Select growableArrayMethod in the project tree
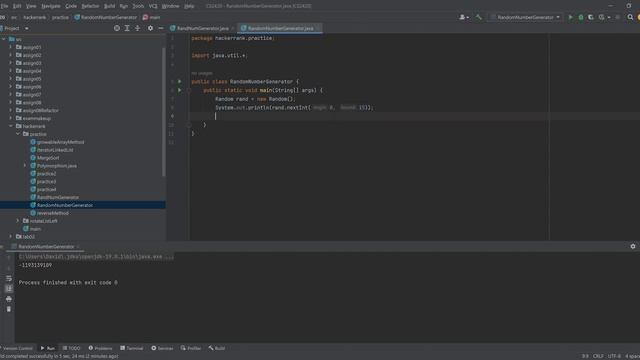640x360 pixels. [x=60, y=142]
